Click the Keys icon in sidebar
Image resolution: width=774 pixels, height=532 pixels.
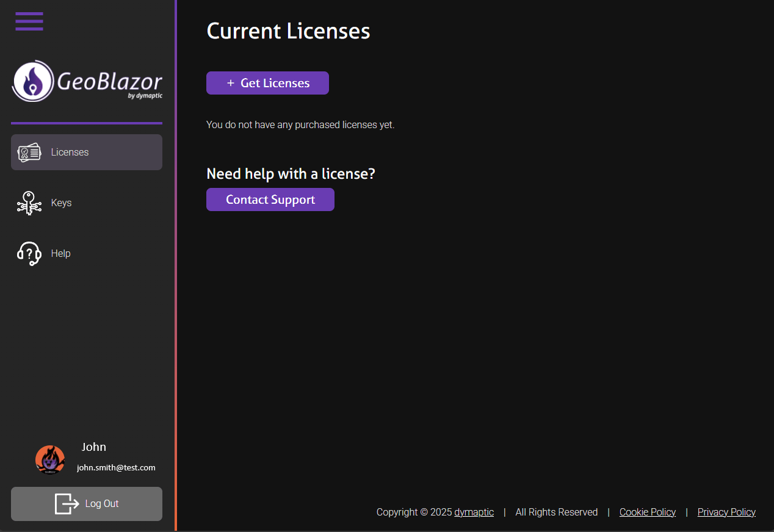tap(29, 203)
